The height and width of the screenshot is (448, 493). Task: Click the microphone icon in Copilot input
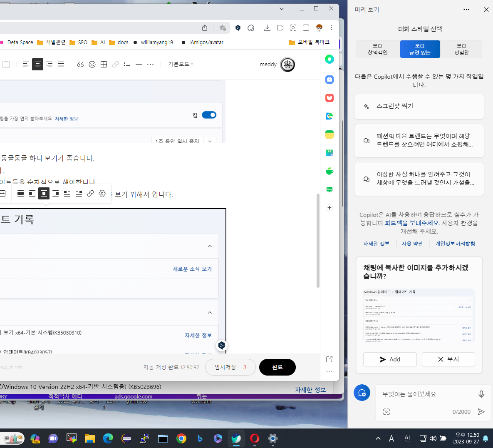pos(481,393)
